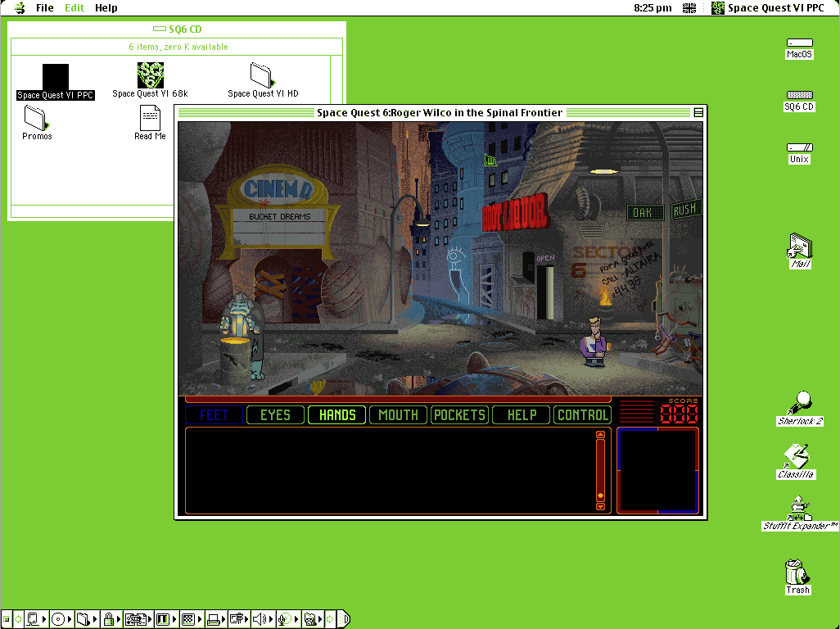Open the monitor resolution checkerboard module
The width and height of the screenshot is (840, 629).
point(192,619)
